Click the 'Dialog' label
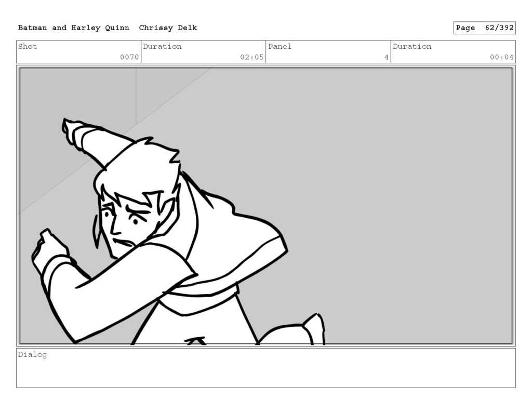This screenshot has width=532, height=412. pos(33,355)
